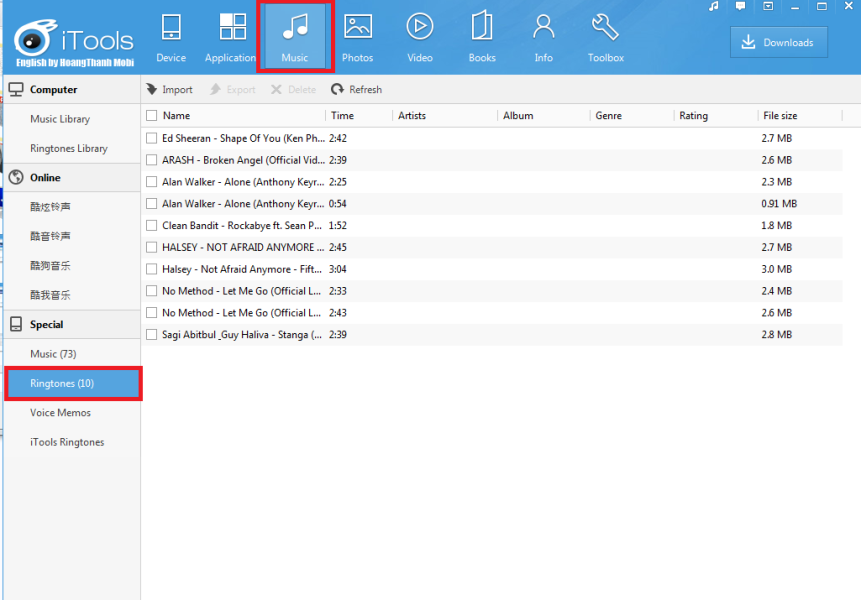Click Import in the toolbar
The height and width of the screenshot is (600, 861).
(x=169, y=90)
